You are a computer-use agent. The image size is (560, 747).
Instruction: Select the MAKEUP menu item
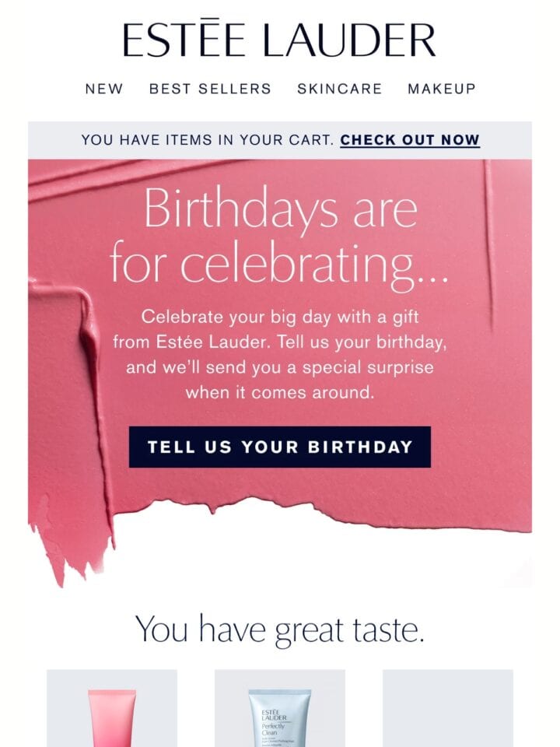click(442, 89)
